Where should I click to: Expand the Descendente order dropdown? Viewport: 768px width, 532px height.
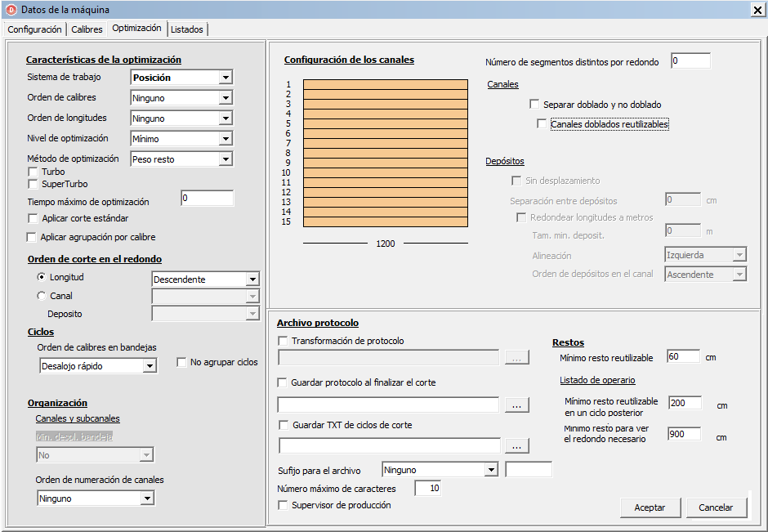click(206, 279)
